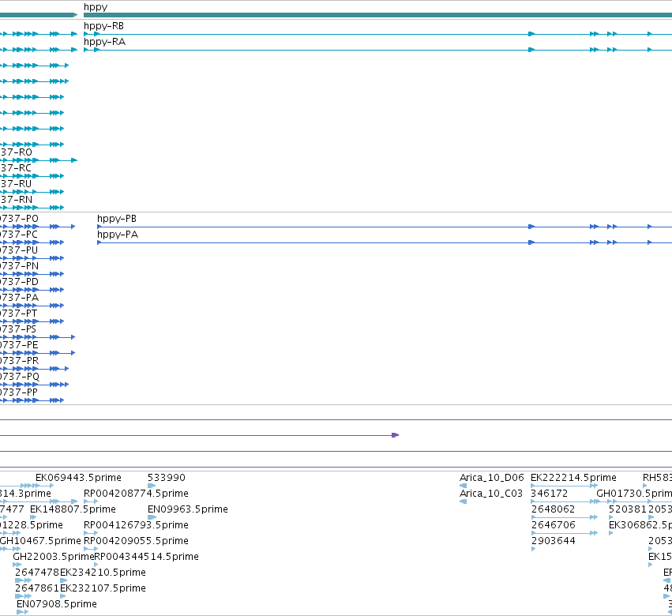672x616 pixels.
Task: Click the transcript label ending in -RN
Action: [x=16, y=200]
